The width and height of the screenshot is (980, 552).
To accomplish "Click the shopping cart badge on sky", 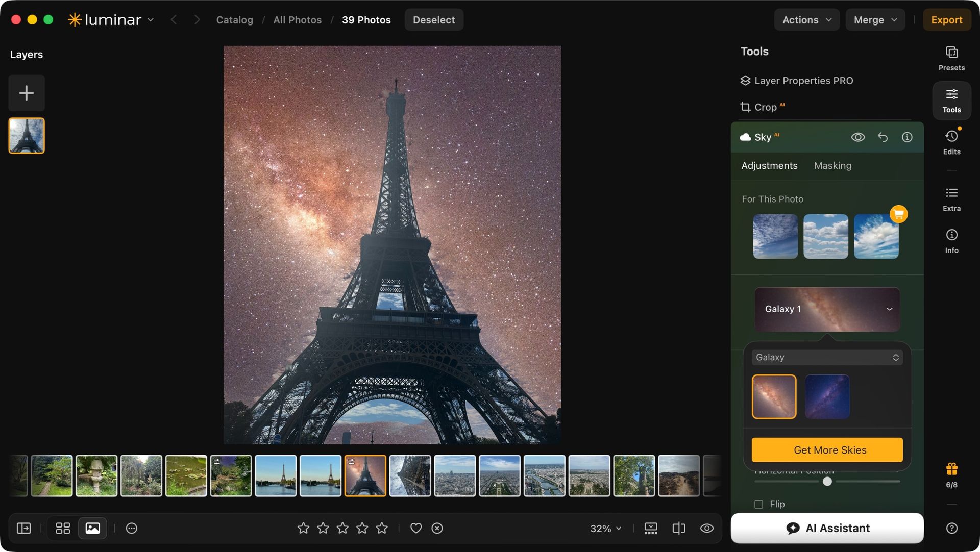I will (898, 214).
